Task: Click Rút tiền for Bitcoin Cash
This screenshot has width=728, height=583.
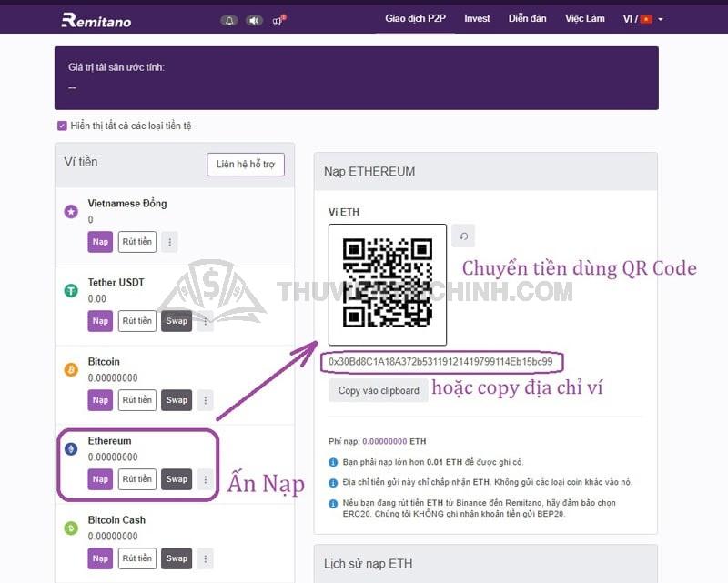Action: point(137,558)
